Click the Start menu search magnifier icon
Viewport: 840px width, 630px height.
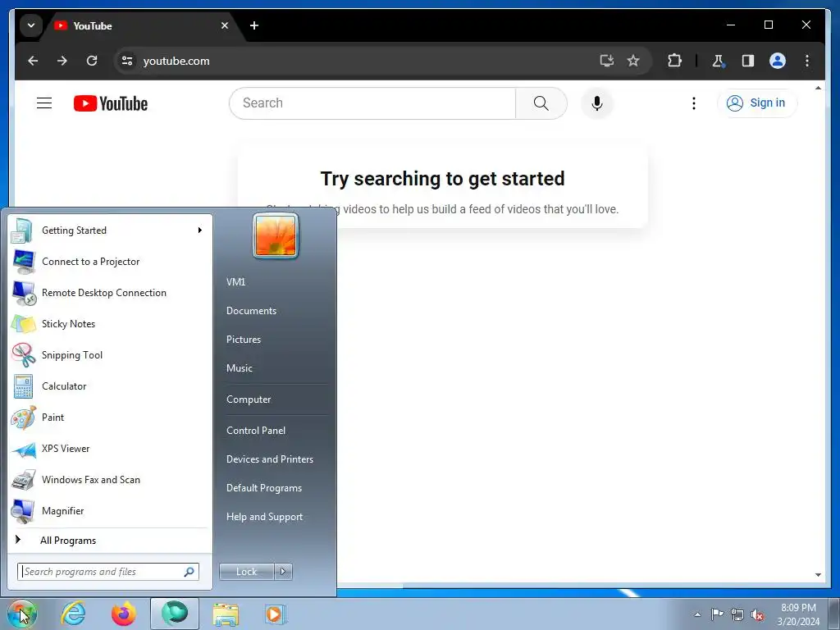(x=189, y=572)
